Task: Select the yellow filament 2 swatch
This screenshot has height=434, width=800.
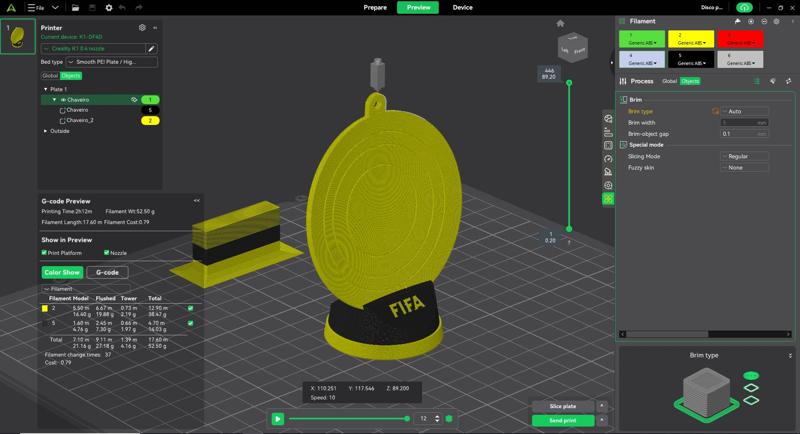Action: [691, 39]
